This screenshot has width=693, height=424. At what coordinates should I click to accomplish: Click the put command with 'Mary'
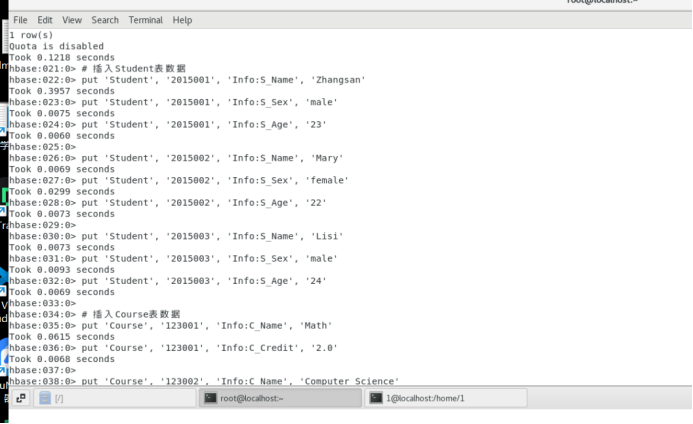click(176, 158)
